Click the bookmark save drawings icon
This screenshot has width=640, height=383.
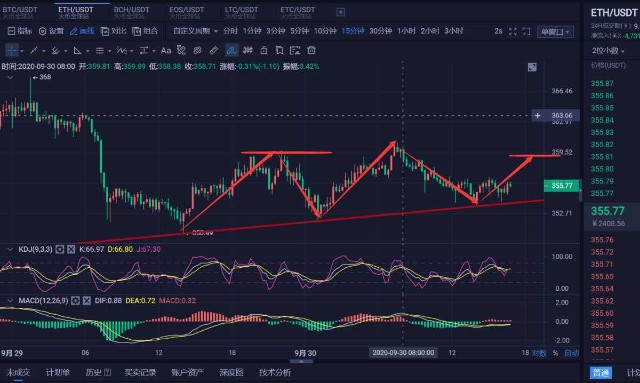click(x=279, y=51)
